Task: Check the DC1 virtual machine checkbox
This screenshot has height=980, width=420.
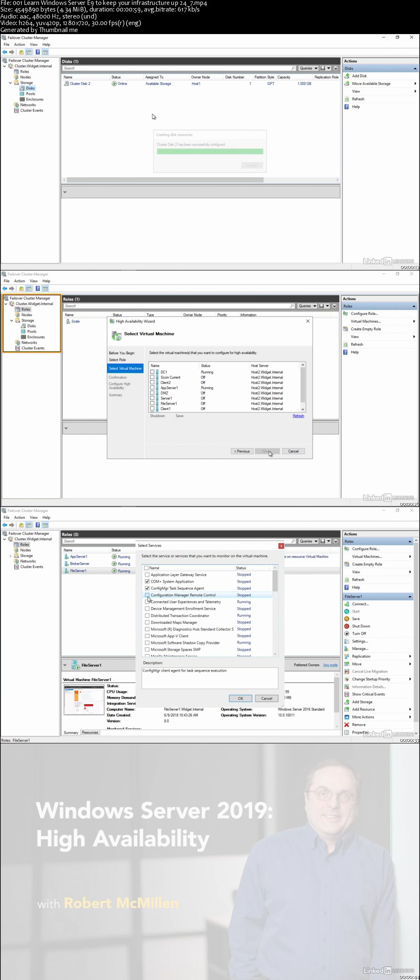Action: pos(153,372)
